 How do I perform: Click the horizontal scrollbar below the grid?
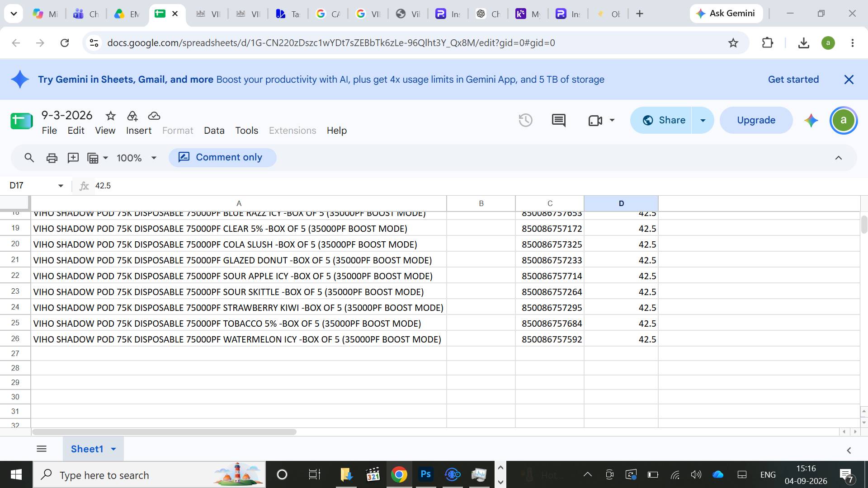pyautogui.click(x=164, y=432)
